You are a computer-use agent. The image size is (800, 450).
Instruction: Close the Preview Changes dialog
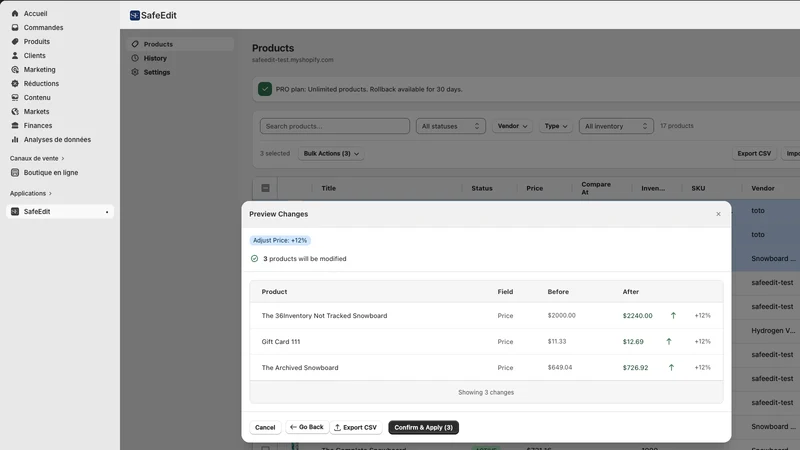point(718,214)
